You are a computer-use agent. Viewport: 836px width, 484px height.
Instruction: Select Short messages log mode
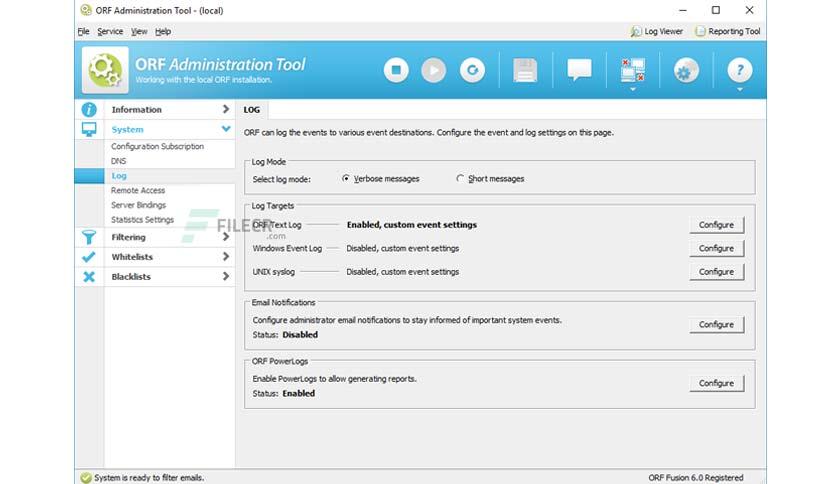point(460,179)
